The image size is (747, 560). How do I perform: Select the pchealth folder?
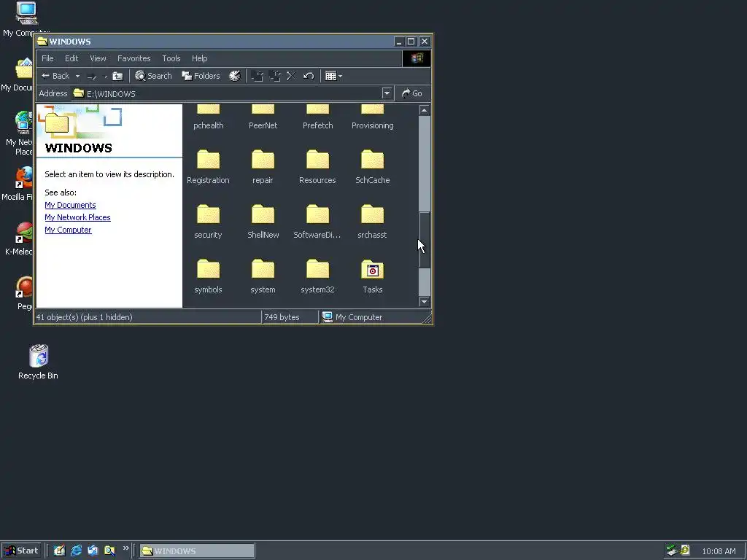[208, 117]
